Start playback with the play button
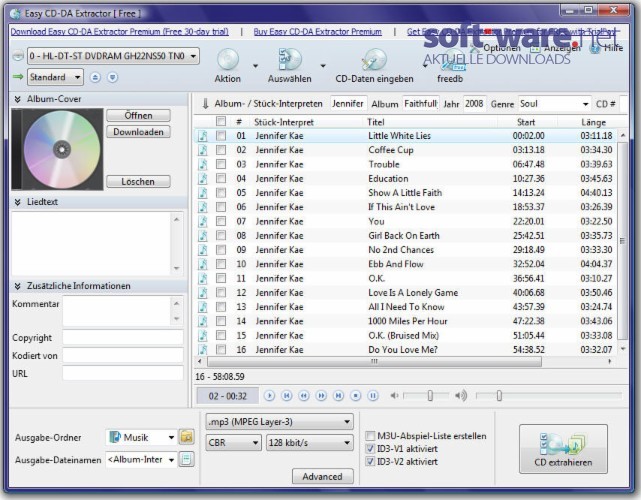The width and height of the screenshot is (641, 500). click(269, 396)
